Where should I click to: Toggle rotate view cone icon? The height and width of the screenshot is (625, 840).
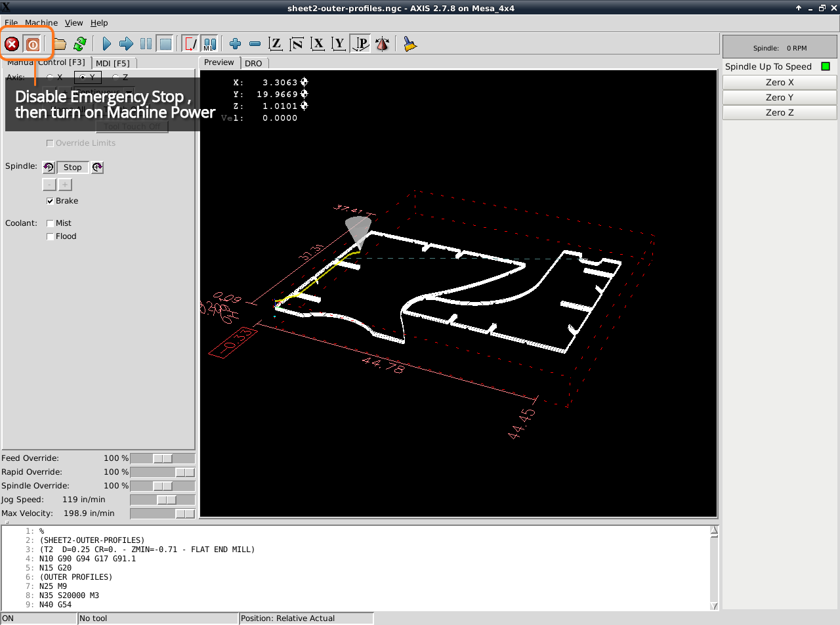point(383,44)
